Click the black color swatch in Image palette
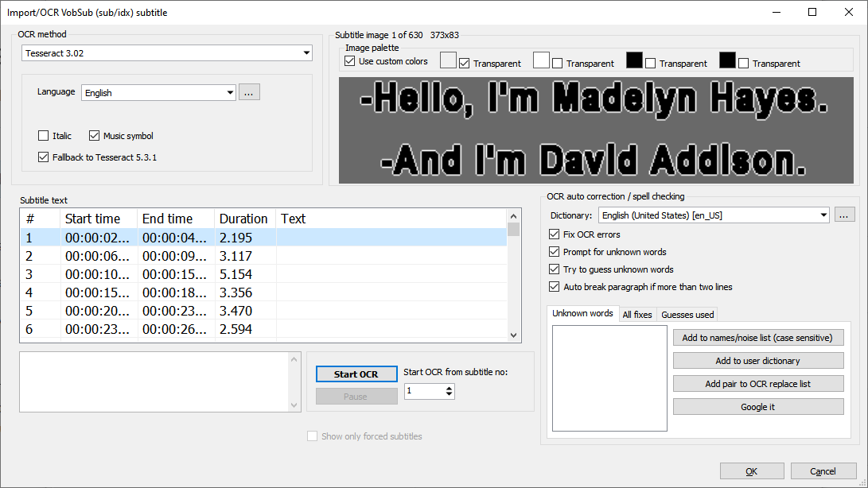868x488 pixels. tap(634, 60)
